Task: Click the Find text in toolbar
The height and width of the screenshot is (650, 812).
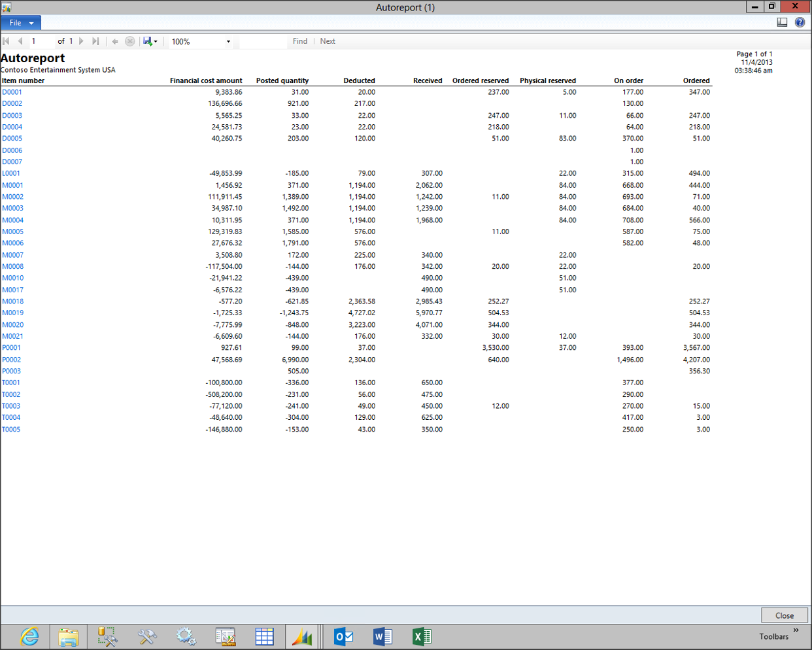Action: (x=300, y=41)
